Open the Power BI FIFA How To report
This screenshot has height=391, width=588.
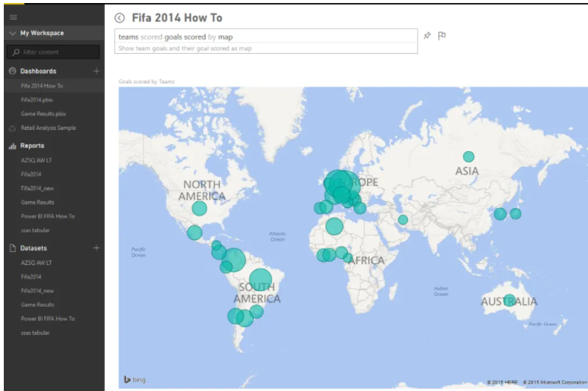coord(48,216)
